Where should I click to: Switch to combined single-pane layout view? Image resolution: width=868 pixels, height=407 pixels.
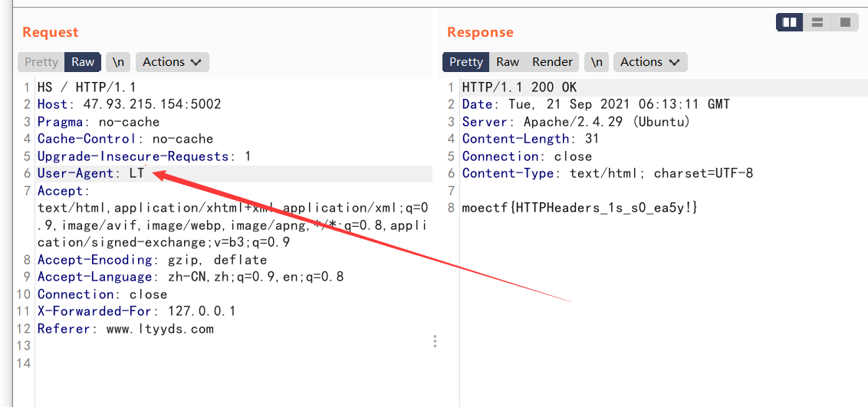(845, 22)
